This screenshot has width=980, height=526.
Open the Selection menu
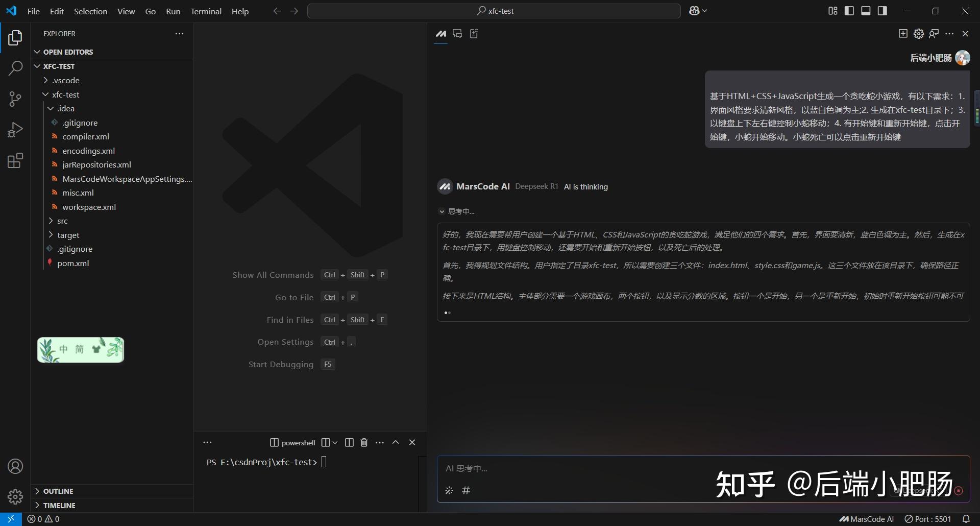pyautogui.click(x=90, y=11)
